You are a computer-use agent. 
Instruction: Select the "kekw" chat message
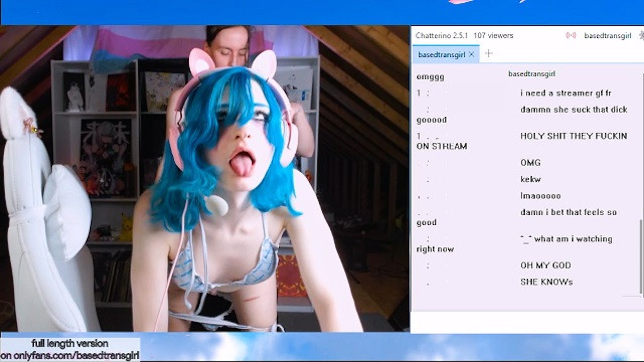click(x=530, y=179)
